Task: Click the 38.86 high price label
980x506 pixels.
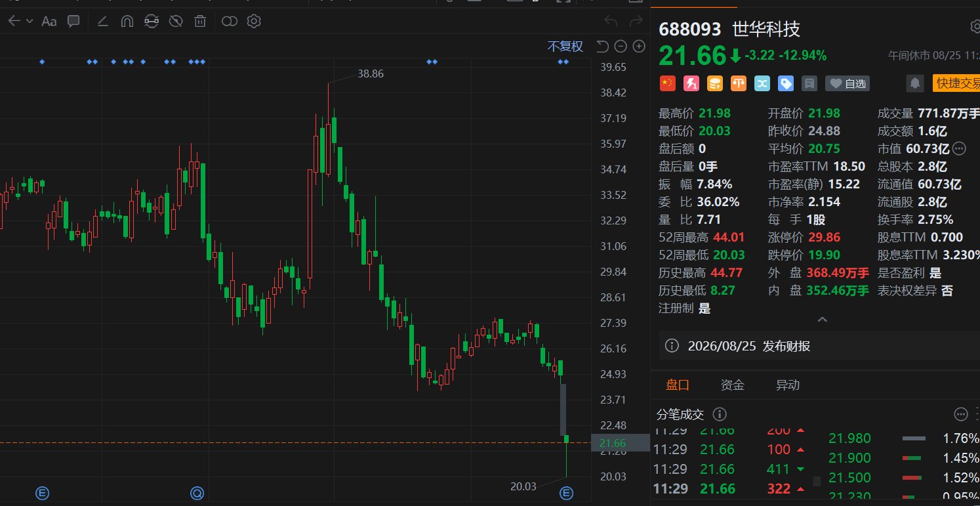Action: pos(371,74)
